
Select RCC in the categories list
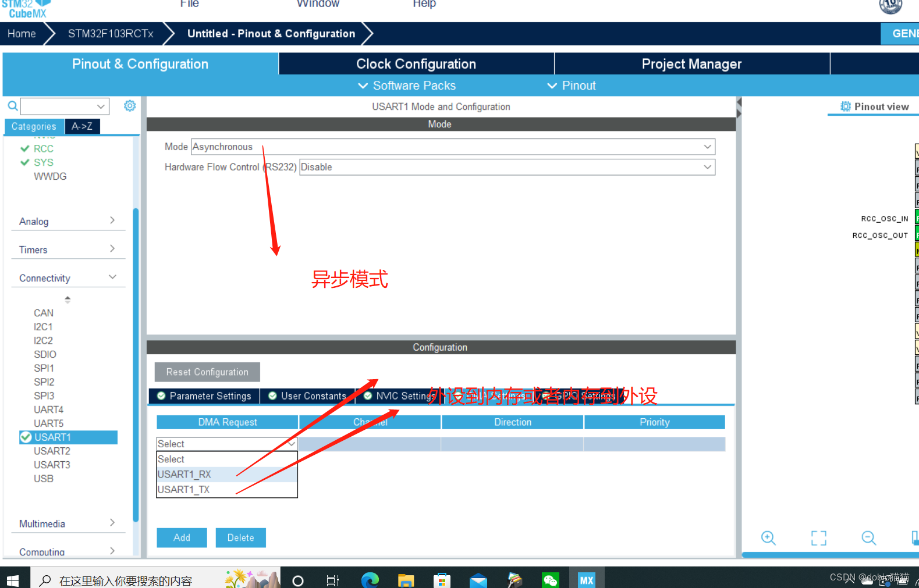[x=43, y=149]
